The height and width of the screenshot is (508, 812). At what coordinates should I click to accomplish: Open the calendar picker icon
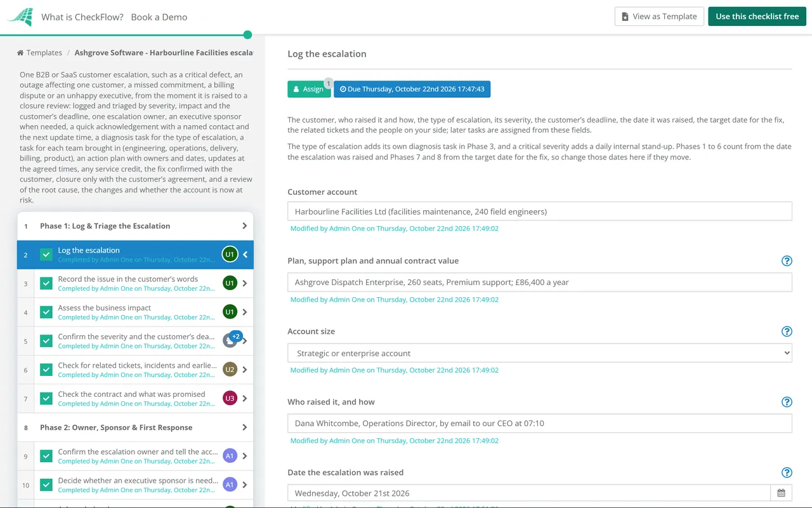click(781, 493)
